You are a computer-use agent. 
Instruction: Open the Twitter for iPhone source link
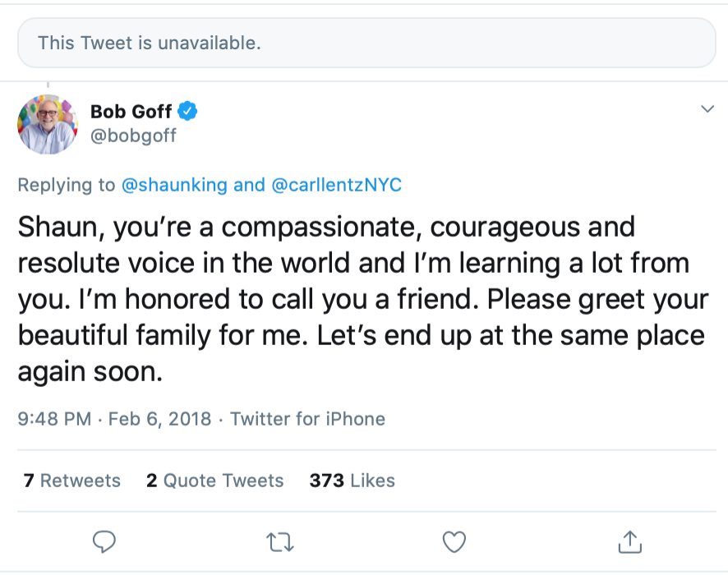pyautogui.click(x=307, y=419)
